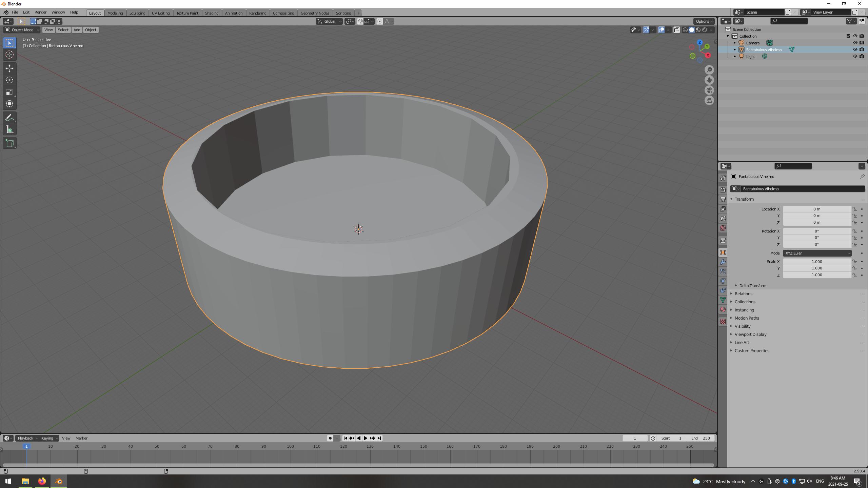The height and width of the screenshot is (488, 868).
Task: Activate the Scale tool
Action: click(x=9, y=92)
